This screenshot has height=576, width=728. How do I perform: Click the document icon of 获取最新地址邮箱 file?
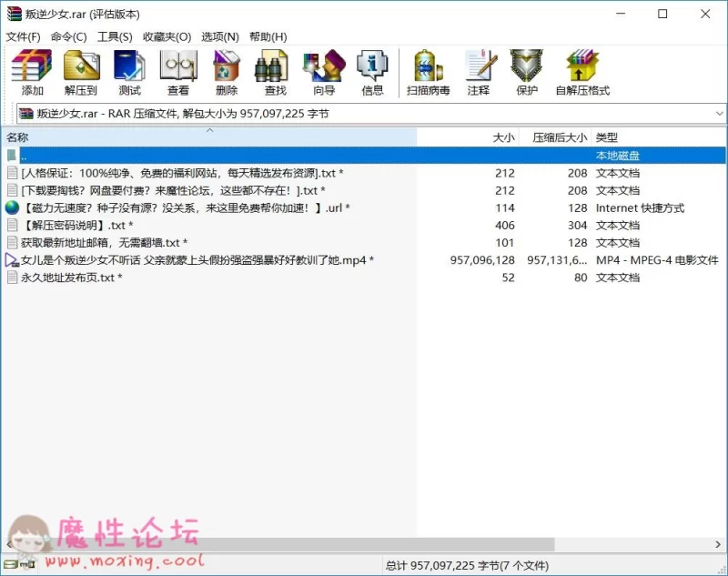[x=13, y=242]
